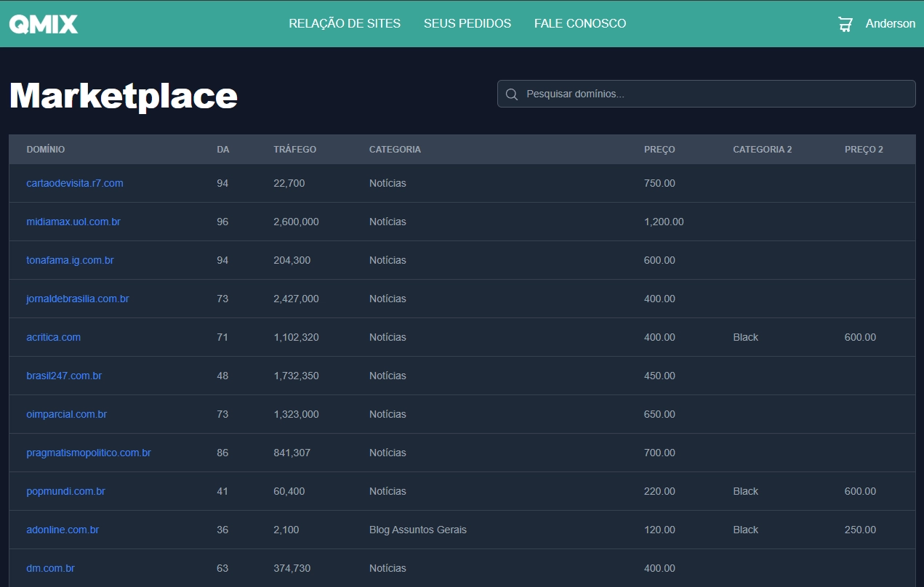This screenshot has height=587, width=924.
Task: Select price 220.00 in popmundi row
Action: click(659, 491)
